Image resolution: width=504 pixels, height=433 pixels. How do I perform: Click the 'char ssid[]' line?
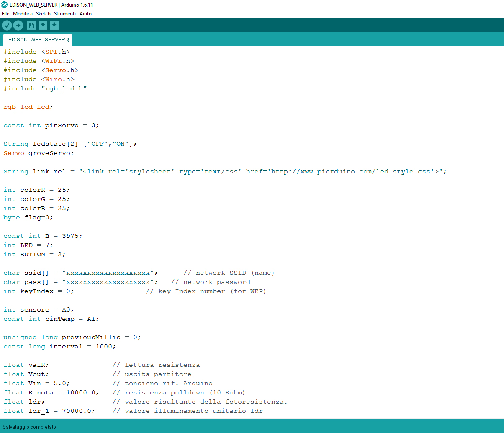pos(139,273)
